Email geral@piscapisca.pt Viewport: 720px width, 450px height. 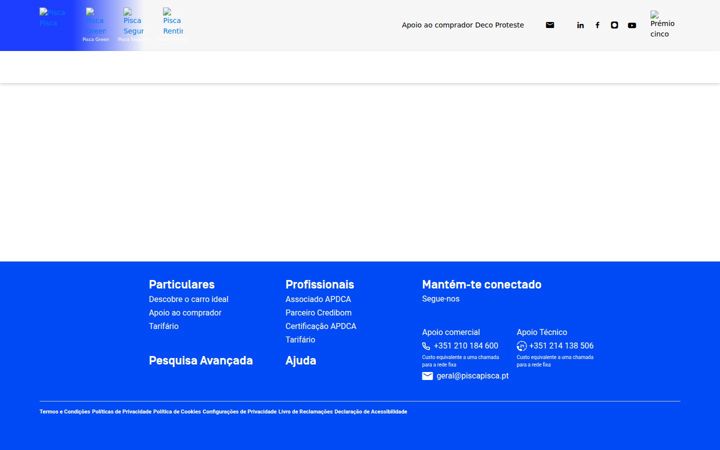point(472,376)
